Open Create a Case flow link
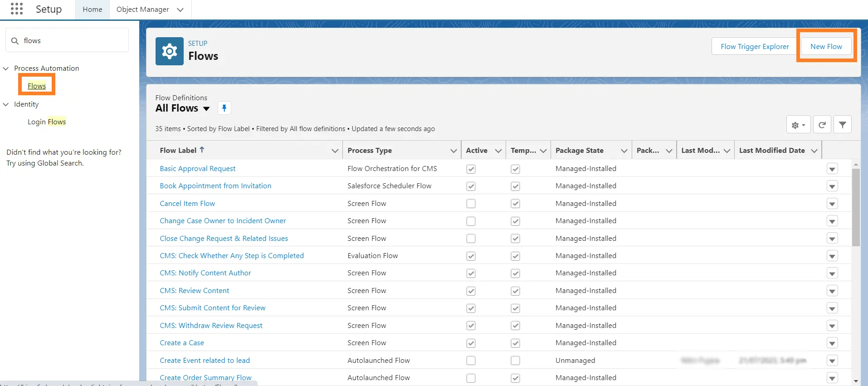Image resolution: width=868 pixels, height=386 pixels. coord(182,343)
